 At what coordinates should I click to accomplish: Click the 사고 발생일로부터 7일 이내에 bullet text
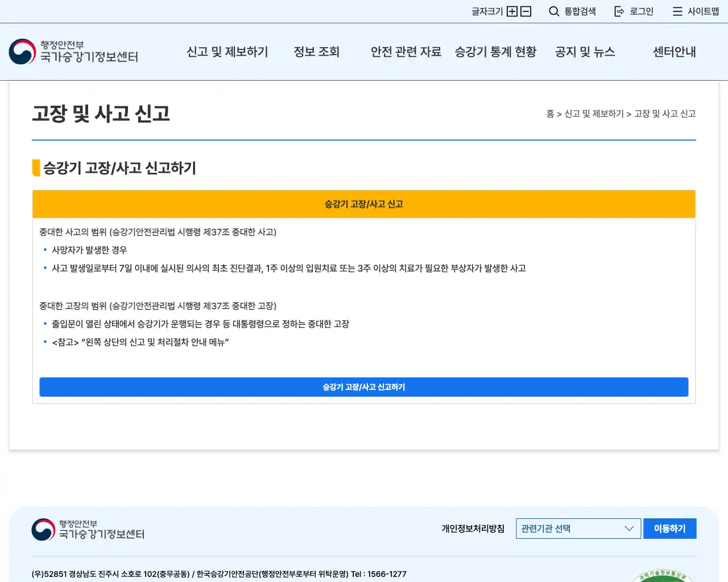[289, 268]
